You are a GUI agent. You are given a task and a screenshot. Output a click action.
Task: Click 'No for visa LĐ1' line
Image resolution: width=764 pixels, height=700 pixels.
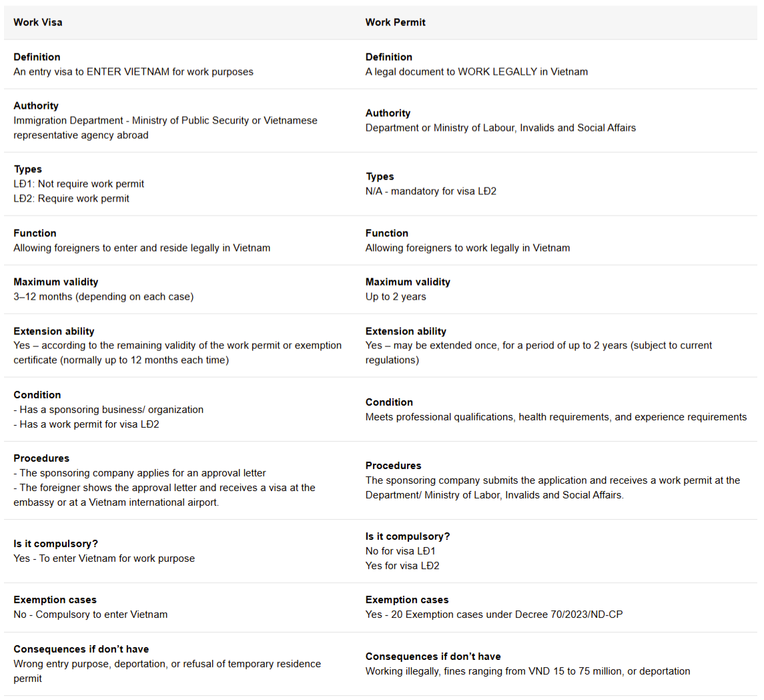[x=400, y=551]
